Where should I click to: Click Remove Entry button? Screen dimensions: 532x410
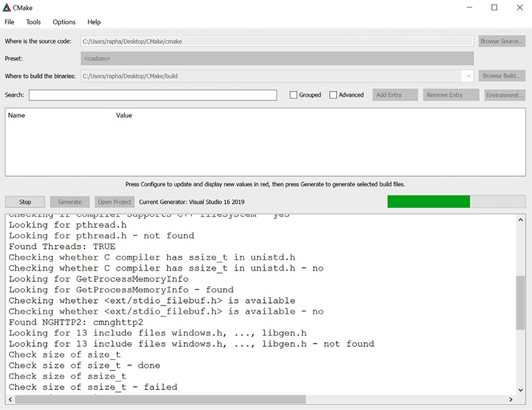[x=451, y=95]
